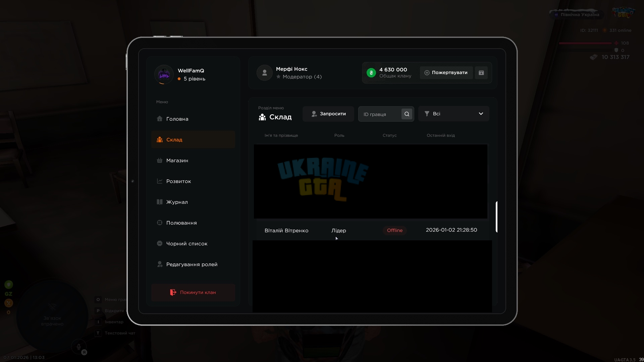Click the Запросити button
Screen dimensions: 644x362
[x=328, y=114]
